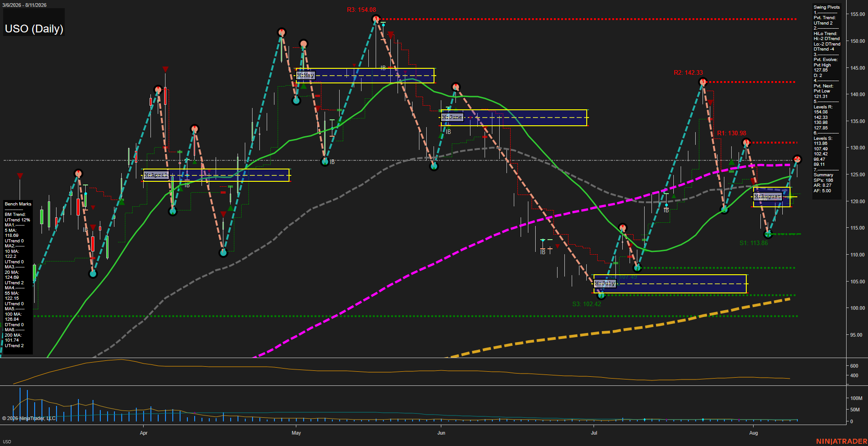This screenshot has height=446, width=868.
Task: Click the DTrend -4 value
Action: [x=824, y=49]
